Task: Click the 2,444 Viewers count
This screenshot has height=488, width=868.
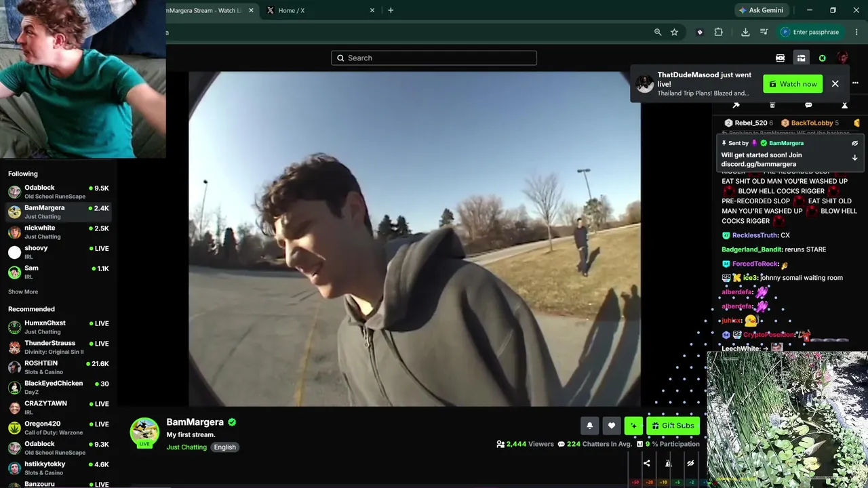Action: [x=525, y=444]
